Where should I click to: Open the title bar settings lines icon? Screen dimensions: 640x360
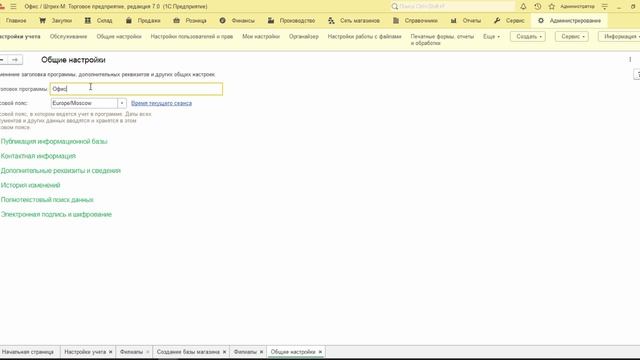point(605,7)
